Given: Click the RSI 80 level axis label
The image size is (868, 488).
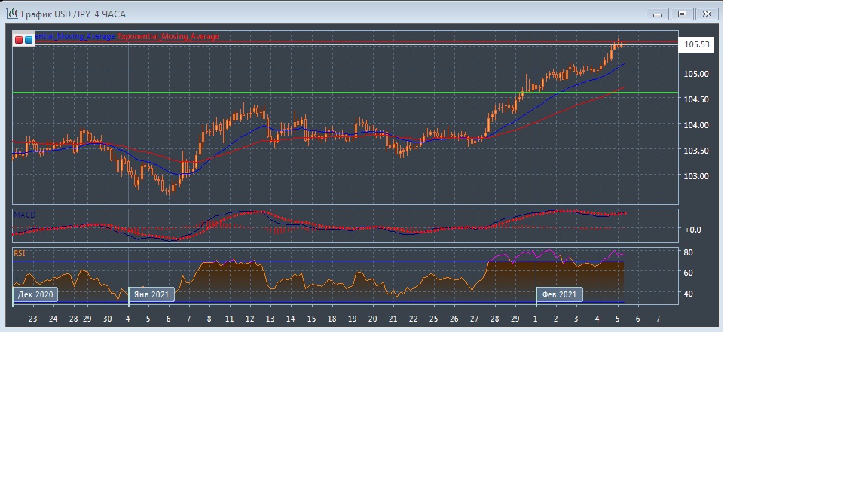Looking at the screenshot, I should point(688,252).
